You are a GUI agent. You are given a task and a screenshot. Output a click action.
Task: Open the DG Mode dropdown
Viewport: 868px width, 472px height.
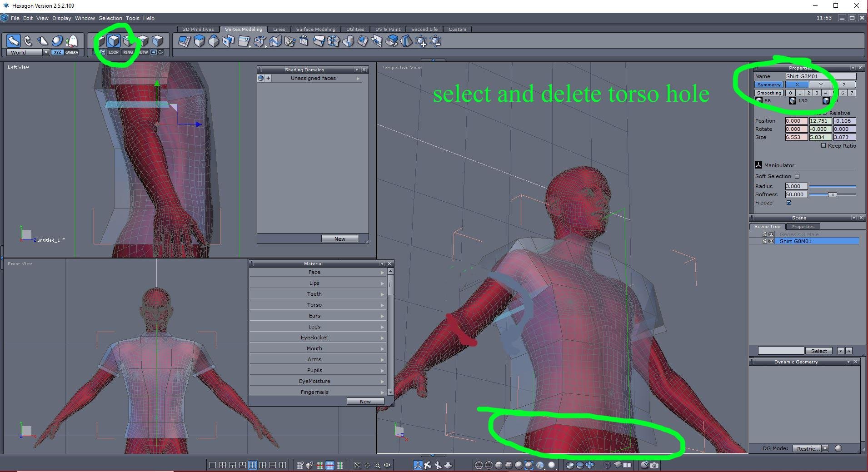tap(811, 448)
